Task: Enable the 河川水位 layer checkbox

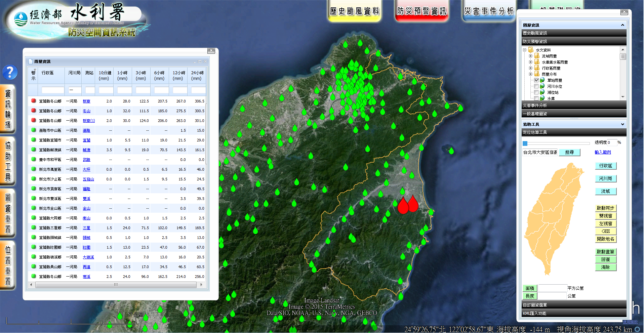Action: point(536,86)
